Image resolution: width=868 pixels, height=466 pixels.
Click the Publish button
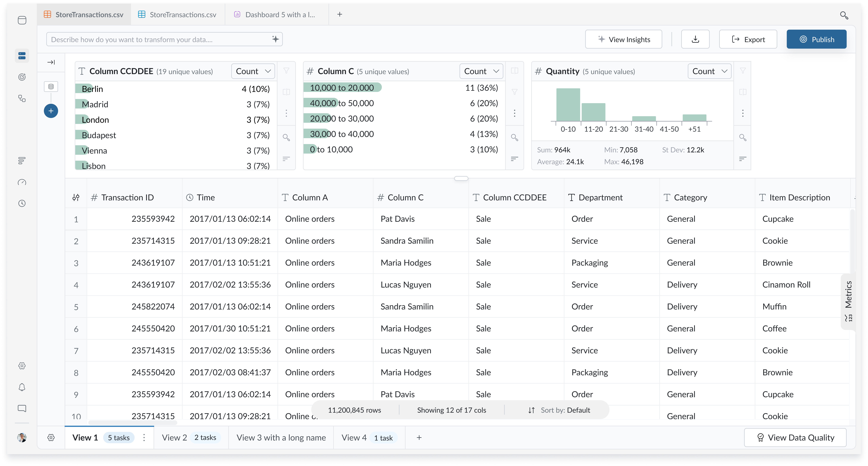[x=816, y=39]
